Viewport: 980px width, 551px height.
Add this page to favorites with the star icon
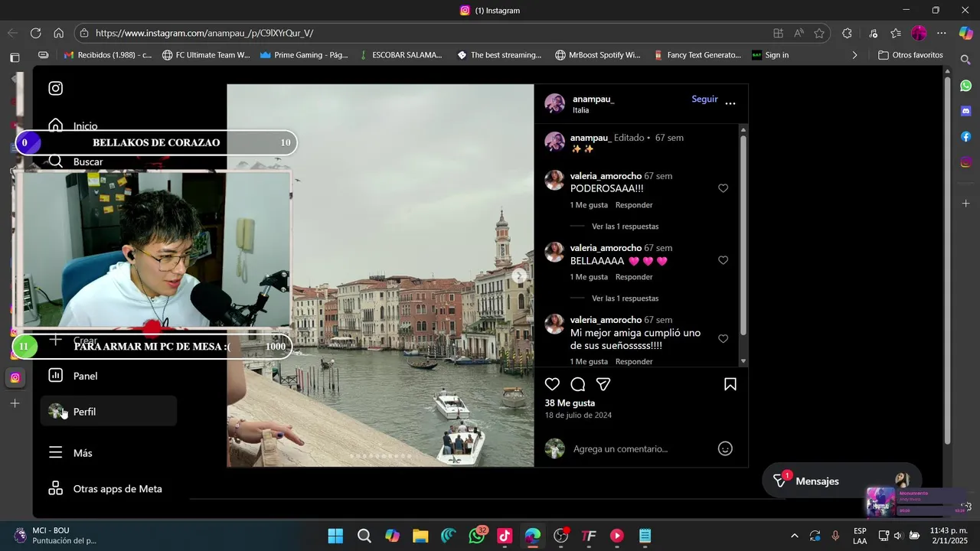pos(819,33)
